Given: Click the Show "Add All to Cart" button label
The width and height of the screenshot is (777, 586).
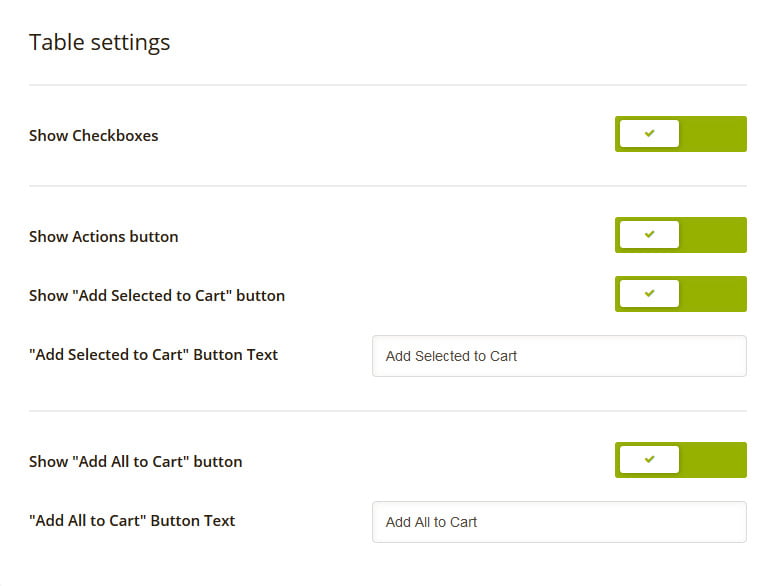Looking at the screenshot, I should point(136,462).
